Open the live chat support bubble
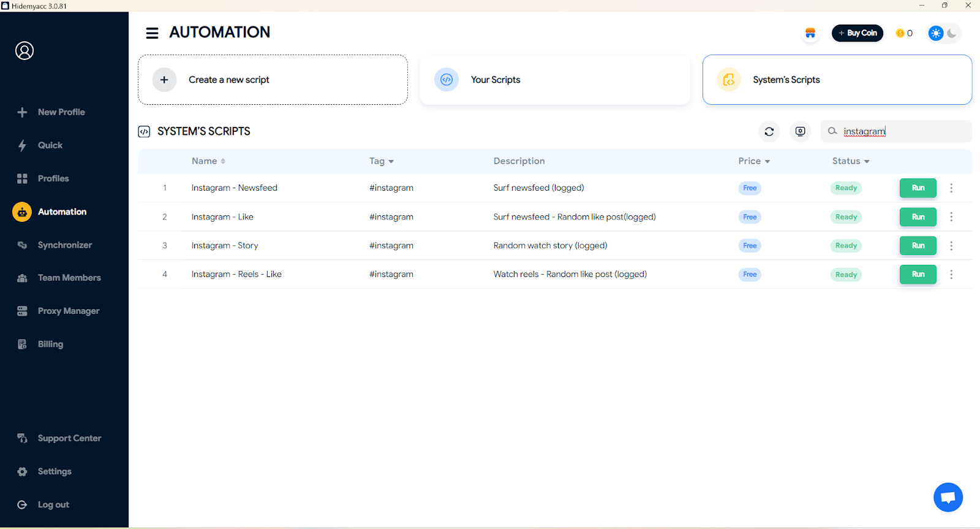The width and height of the screenshot is (980, 529). 948,497
